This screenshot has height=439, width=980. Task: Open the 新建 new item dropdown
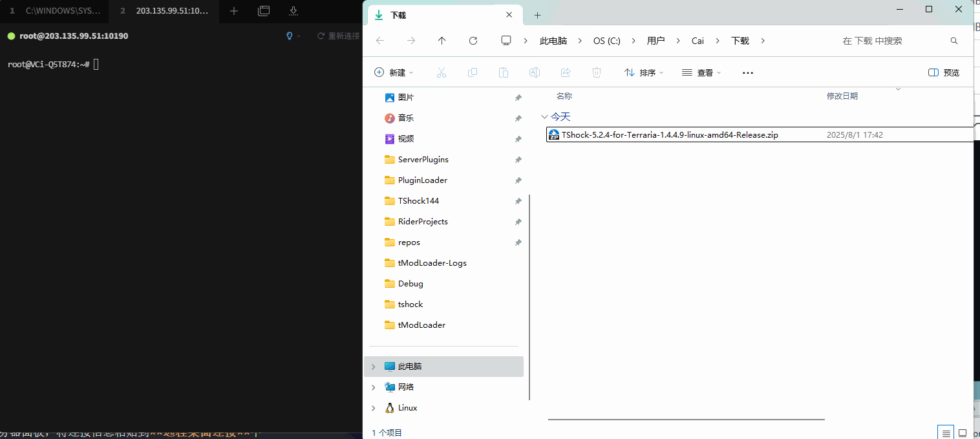point(394,73)
